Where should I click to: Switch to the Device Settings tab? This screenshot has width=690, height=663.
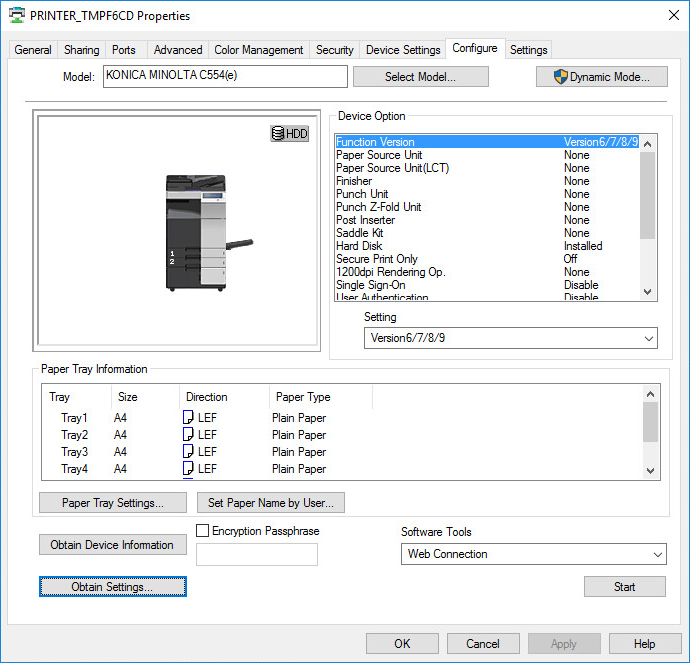coord(403,50)
